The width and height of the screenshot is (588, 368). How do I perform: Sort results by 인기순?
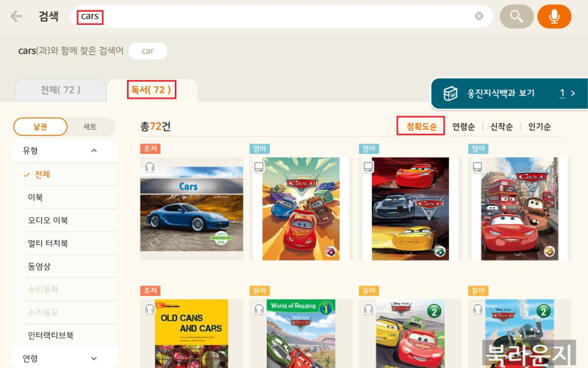[x=539, y=127]
